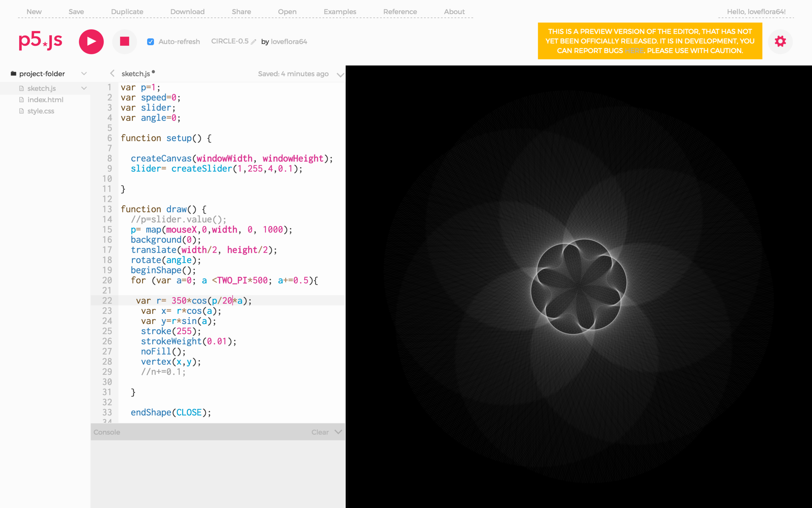Open the Reference link
Screen dimensions: 812x508
coord(400,12)
